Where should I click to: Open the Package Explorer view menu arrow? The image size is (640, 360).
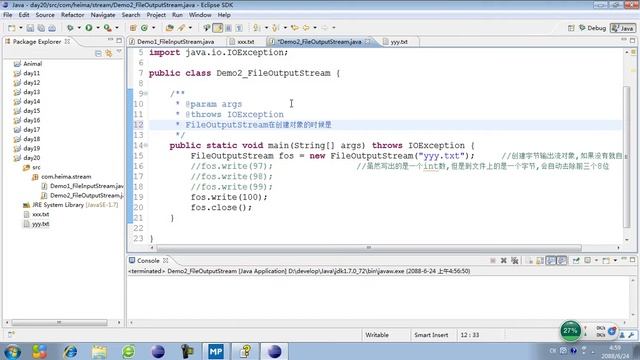point(119,52)
